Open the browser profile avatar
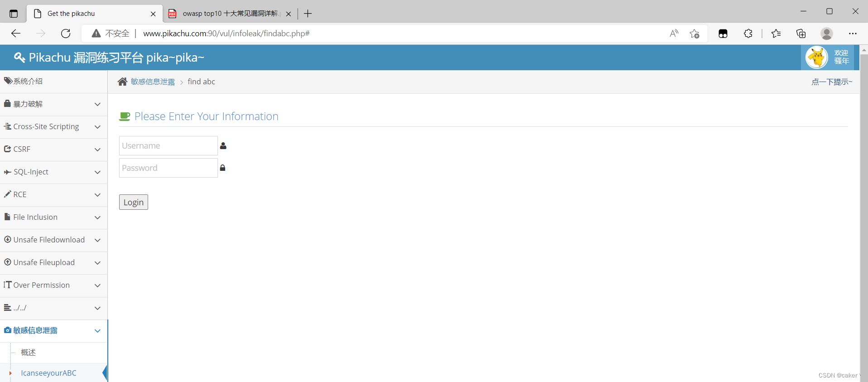This screenshot has width=868, height=382. pos(827,34)
